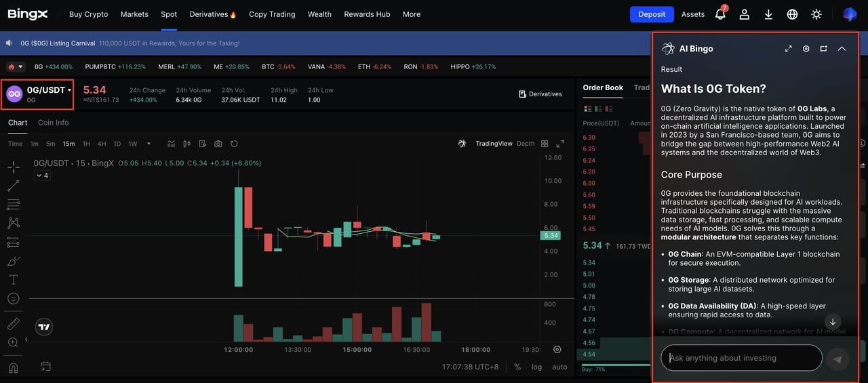Screen dimensions: 868x383
Task: Toggle log scale on chart
Action: [536, 367]
